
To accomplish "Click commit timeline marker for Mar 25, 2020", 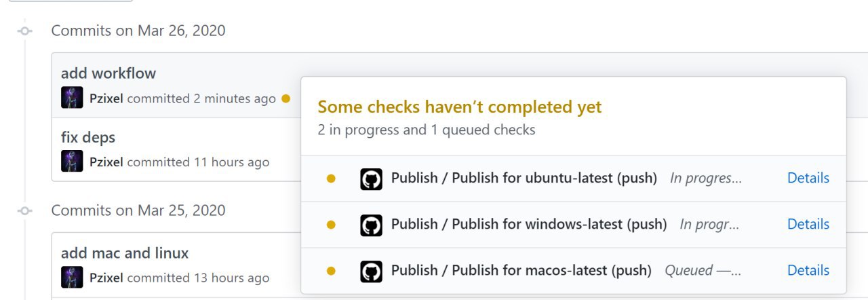I will 25,210.
